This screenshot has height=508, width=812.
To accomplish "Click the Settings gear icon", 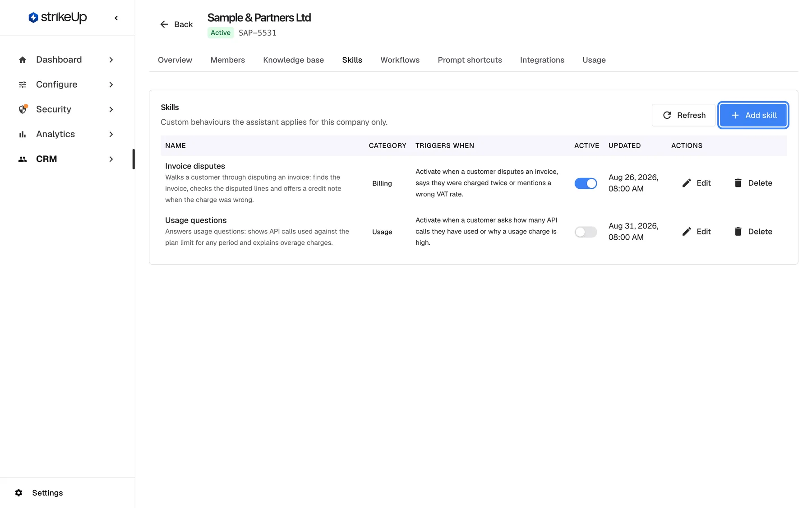I will tap(18, 493).
